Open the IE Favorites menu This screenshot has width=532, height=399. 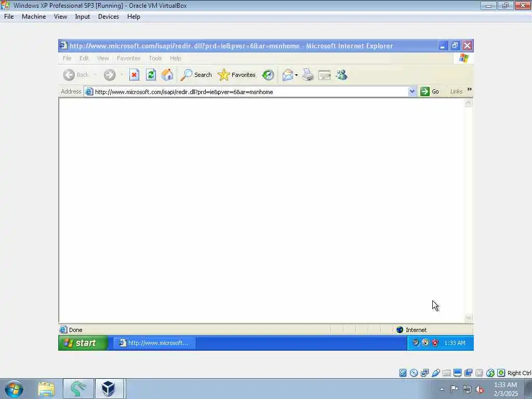coord(129,58)
